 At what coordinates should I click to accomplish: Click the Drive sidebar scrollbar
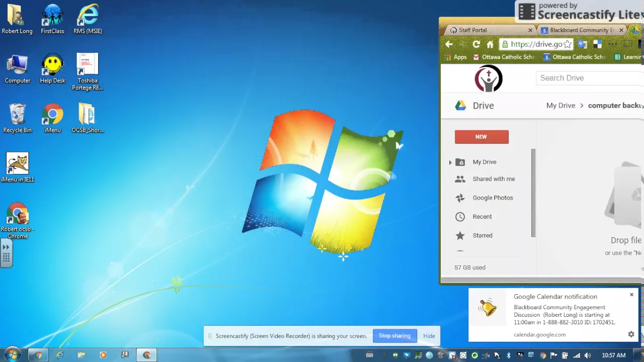(x=533, y=193)
